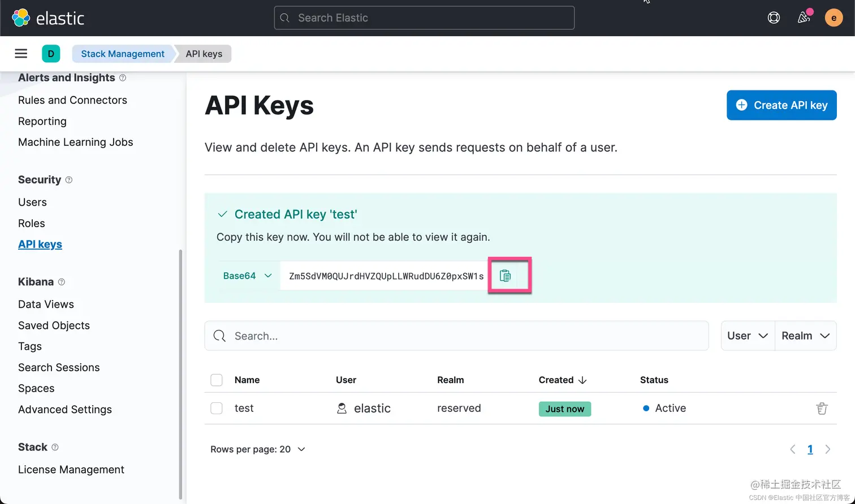Click the API keys breadcrumb
The image size is (855, 504).
point(204,54)
